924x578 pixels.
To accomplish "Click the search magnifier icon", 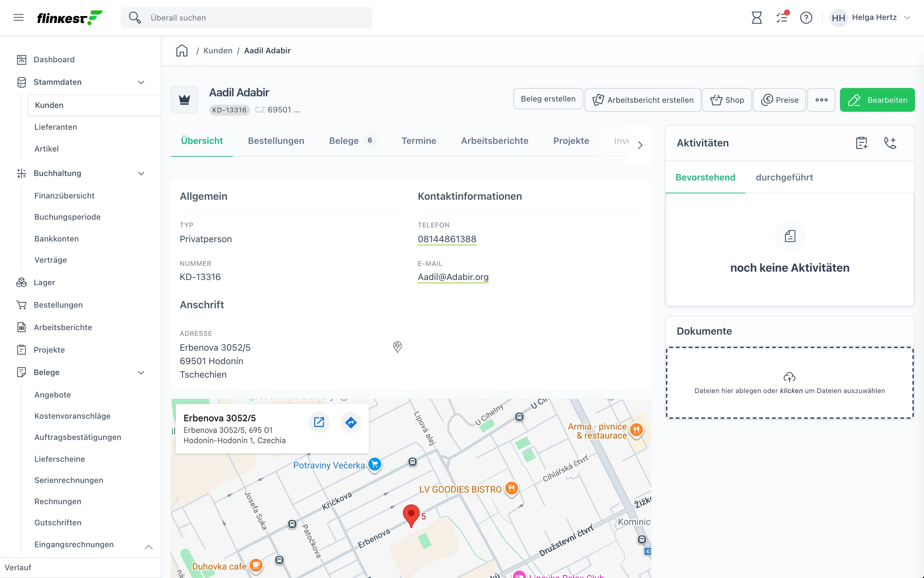I will click(x=135, y=18).
